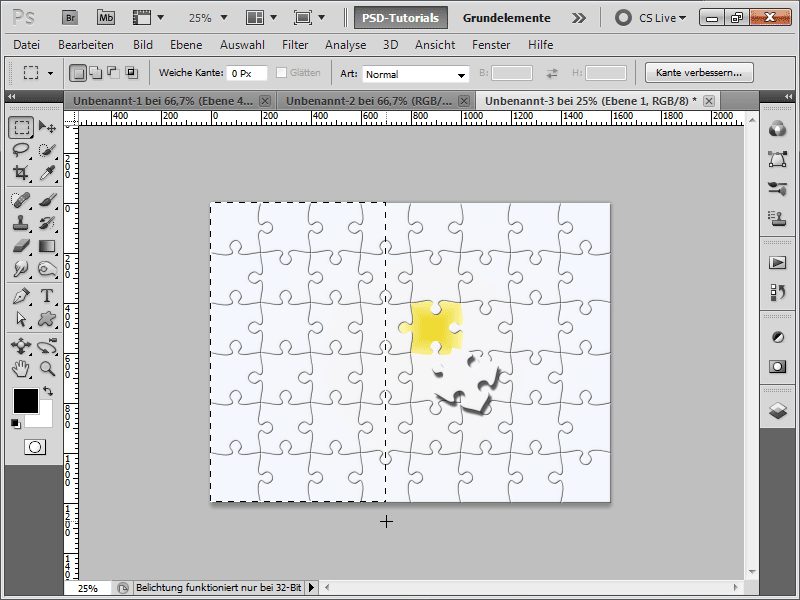The image size is (800, 600).
Task: Click the Weiche Kante input field
Action: click(246, 73)
